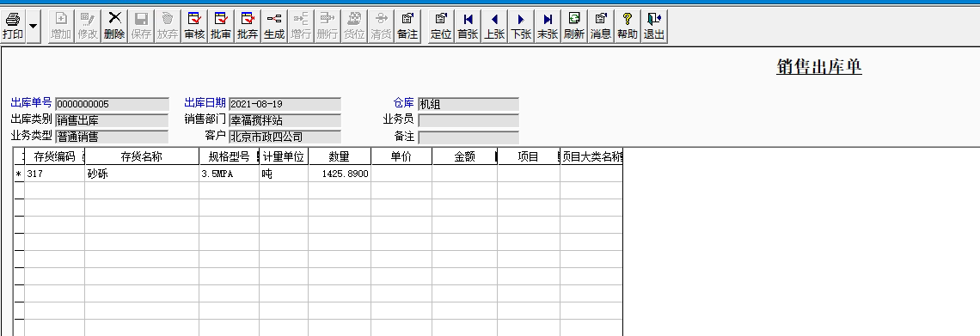This screenshot has height=336, width=980.
Task: Click the 出库单号 field 0000000005
Action: coord(112,104)
